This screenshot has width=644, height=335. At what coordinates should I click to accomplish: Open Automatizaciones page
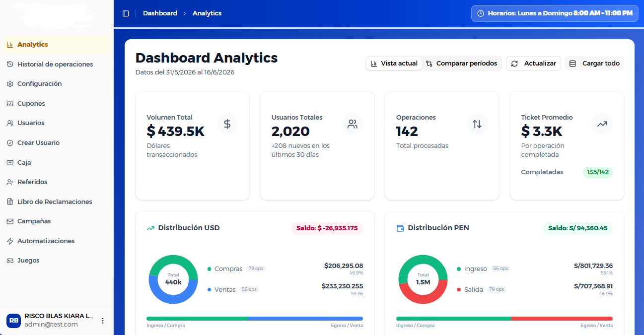tap(56, 241)
